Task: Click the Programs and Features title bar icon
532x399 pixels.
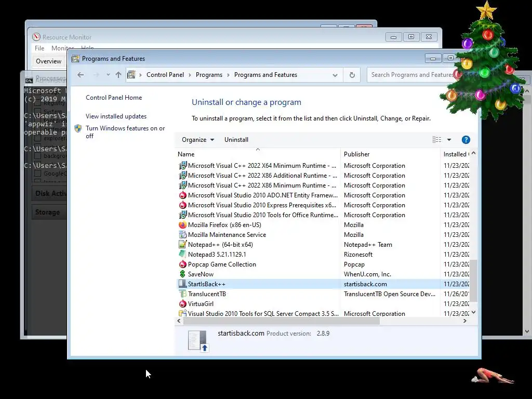Action: (x=75, y=59)
